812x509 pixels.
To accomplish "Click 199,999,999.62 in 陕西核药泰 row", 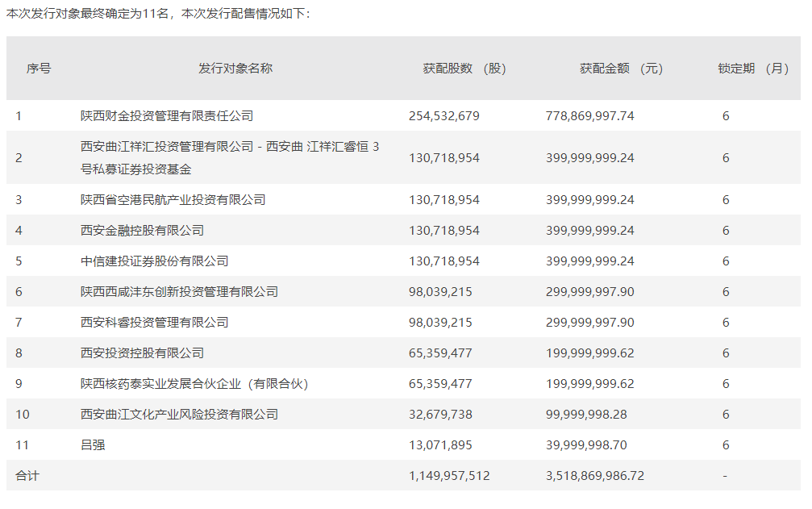I will pos(589,384).
